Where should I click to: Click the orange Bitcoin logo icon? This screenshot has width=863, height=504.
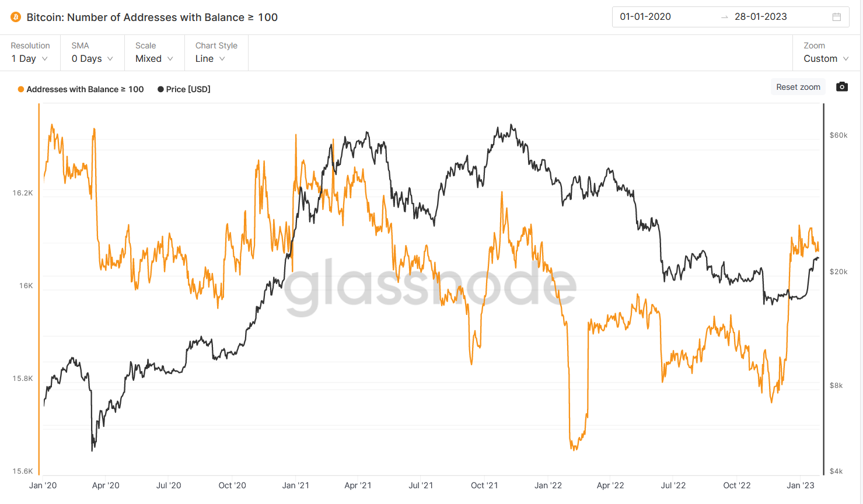pyautogui.click(x=16, y=17)
